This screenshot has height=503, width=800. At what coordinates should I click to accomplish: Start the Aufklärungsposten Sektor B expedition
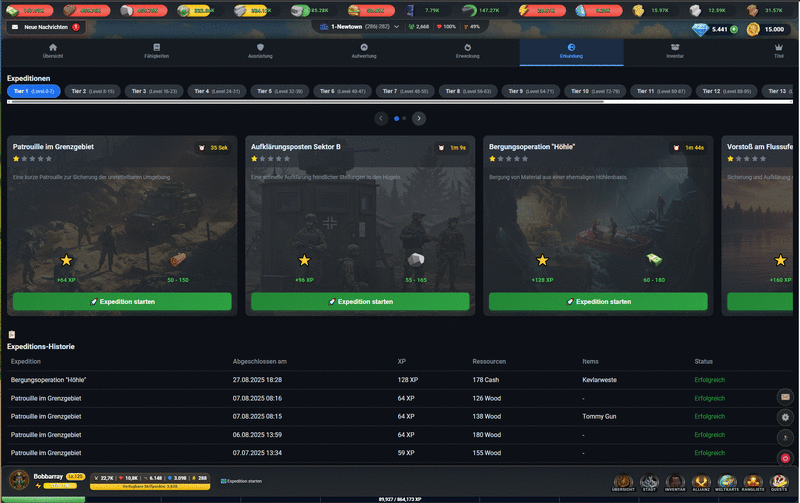click(360, 301)
